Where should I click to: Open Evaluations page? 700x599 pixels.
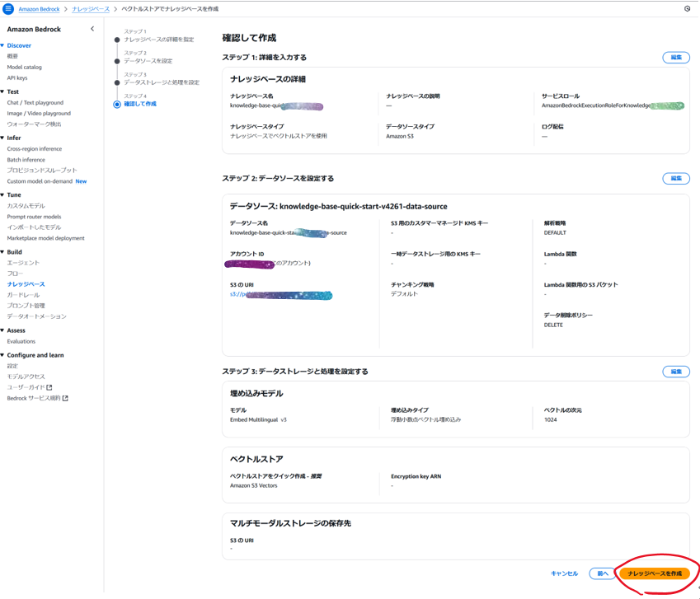tap(21, 341)
